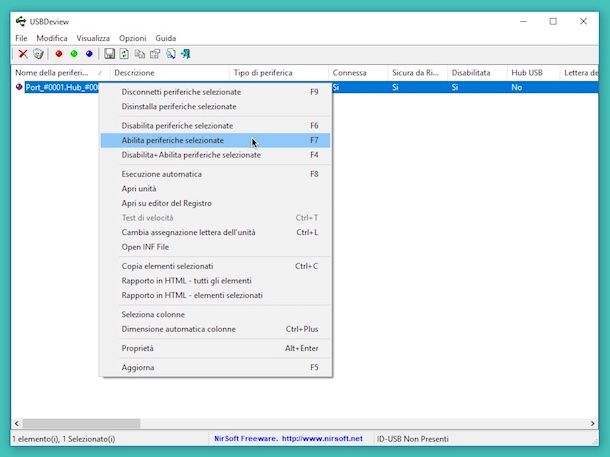Open the File menu
610x457 pixels.
pyautogui.click(x=21, y=38)
